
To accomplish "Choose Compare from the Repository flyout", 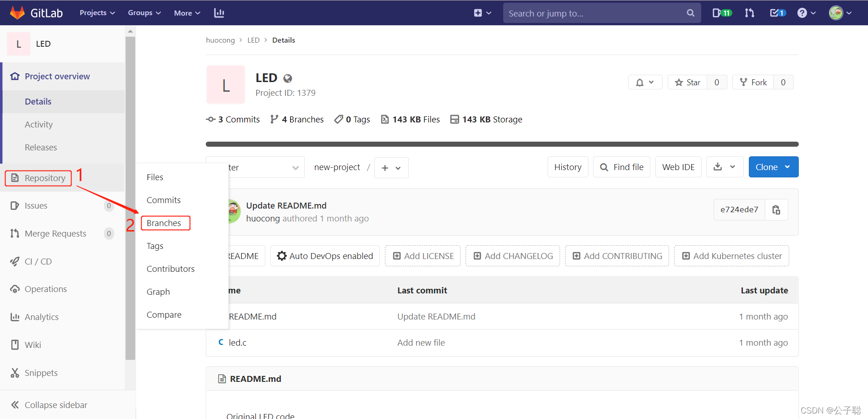I will [164, 314].
